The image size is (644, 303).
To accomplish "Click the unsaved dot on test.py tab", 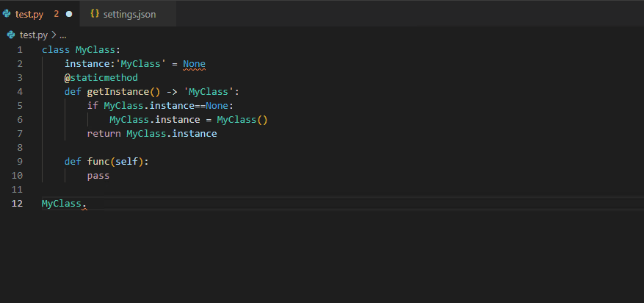I will 69,14.
